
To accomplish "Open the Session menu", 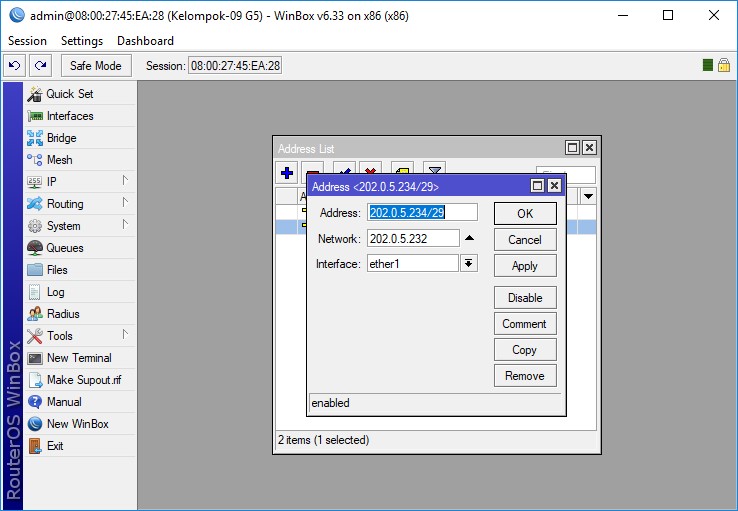I will pos(27,41).
